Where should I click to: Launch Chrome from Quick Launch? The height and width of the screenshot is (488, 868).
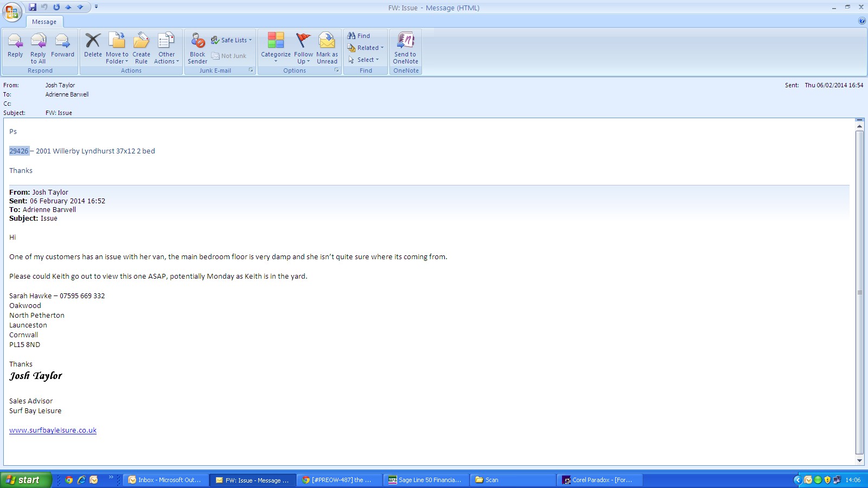(69, 480)
